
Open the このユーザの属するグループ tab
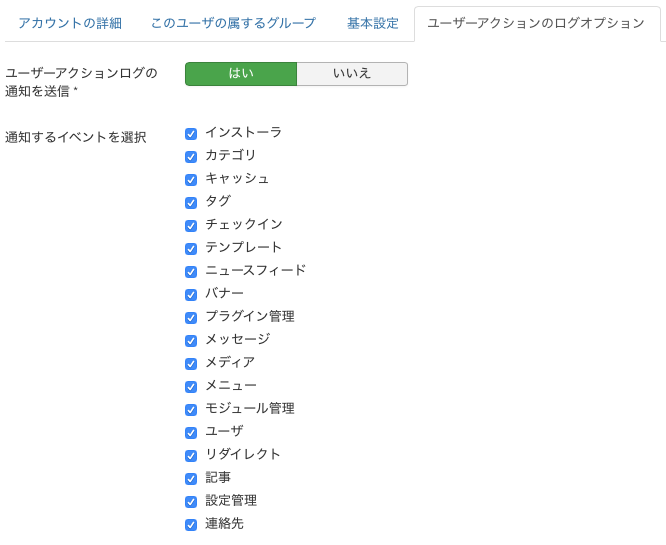click(233, 23)
